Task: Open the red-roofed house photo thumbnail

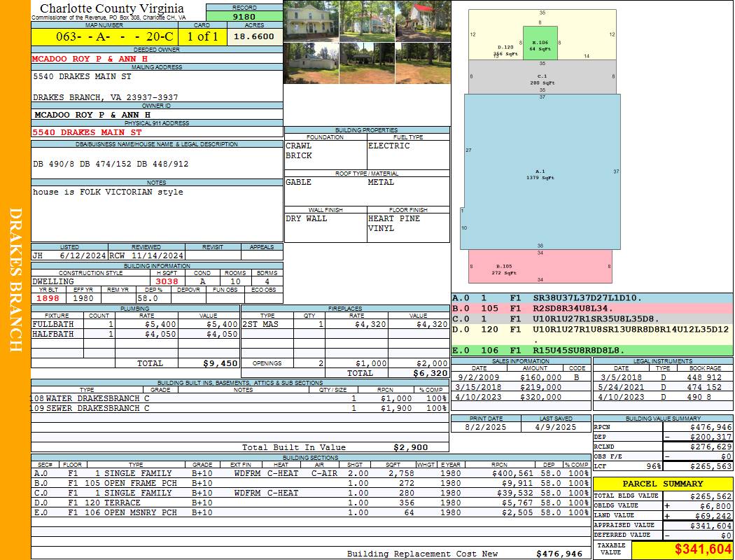Action: (x=423, y=20)
